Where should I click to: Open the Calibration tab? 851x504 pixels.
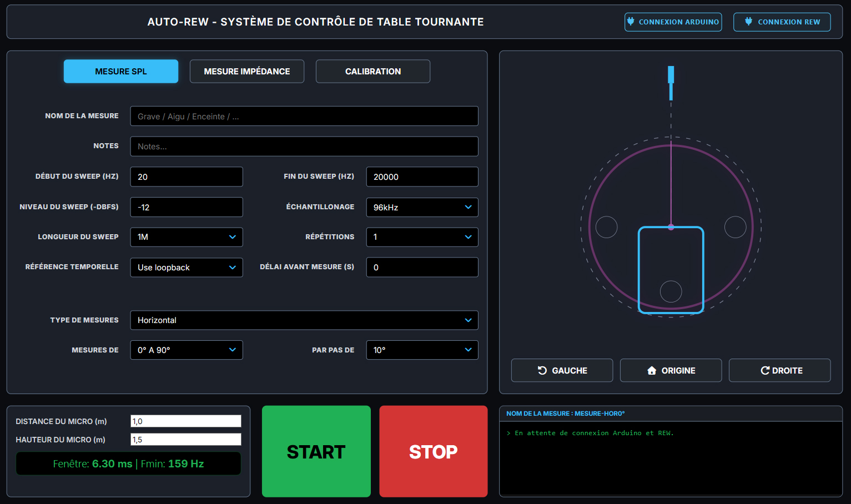(x=372, y=72)
